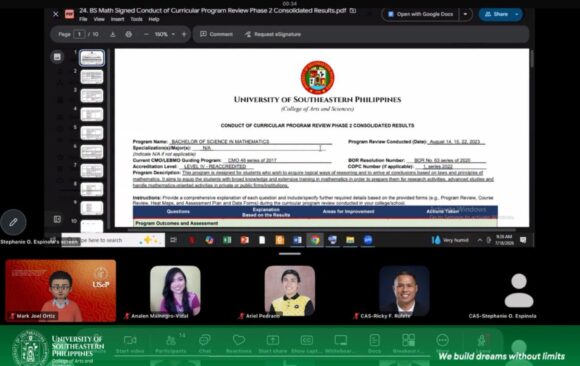Click the Windows taskbar search box
Screen dimensions: 580x366
click(x=113, y=240)
